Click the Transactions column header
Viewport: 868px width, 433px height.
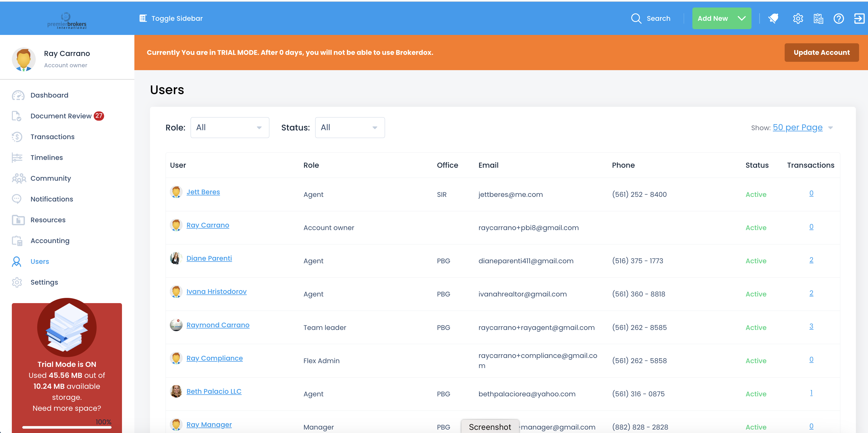[x=810, y=165]
